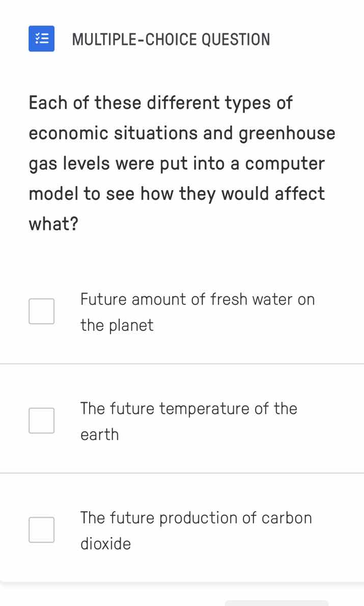Screen dimensions: 364x606
Task: Click the first answer option row
Action: 182,311
